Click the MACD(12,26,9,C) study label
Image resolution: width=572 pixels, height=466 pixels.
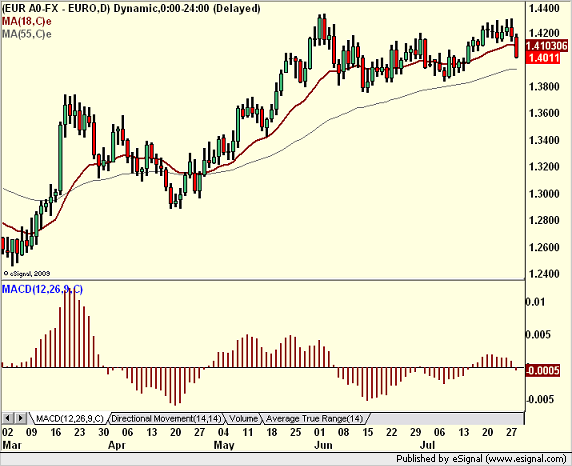(x=42, y=289)
